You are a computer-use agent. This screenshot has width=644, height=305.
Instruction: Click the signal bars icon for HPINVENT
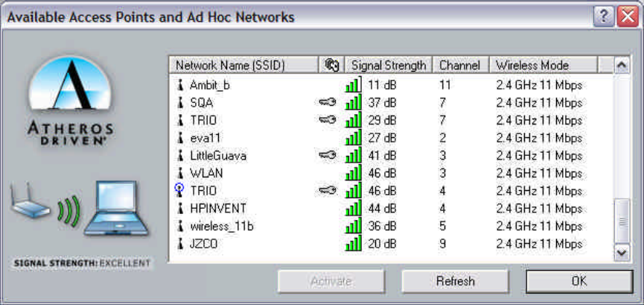tap(353, 208)
